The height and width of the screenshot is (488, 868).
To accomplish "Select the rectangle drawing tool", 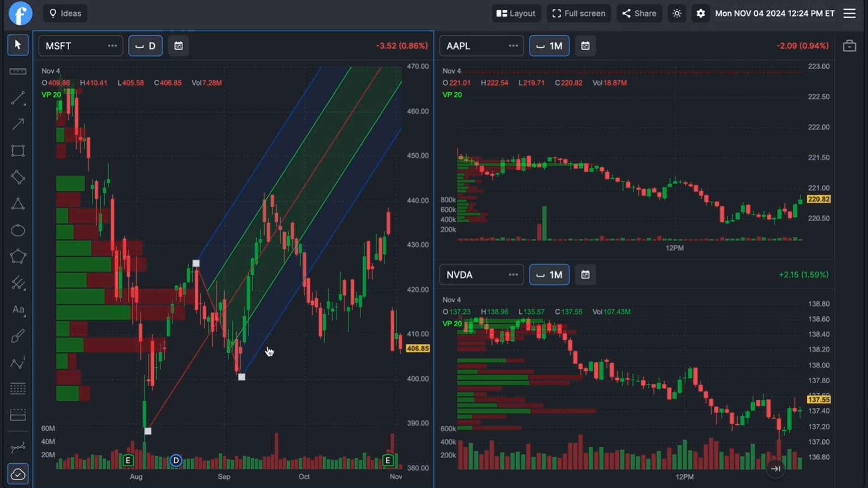I will [18, 150].
